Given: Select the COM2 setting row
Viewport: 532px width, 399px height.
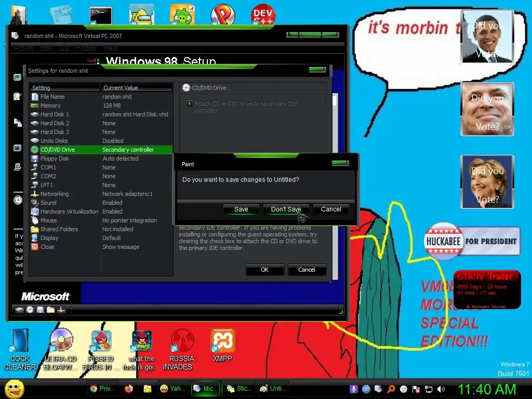Looking at the screenshot, I should [x=101, y=176].
